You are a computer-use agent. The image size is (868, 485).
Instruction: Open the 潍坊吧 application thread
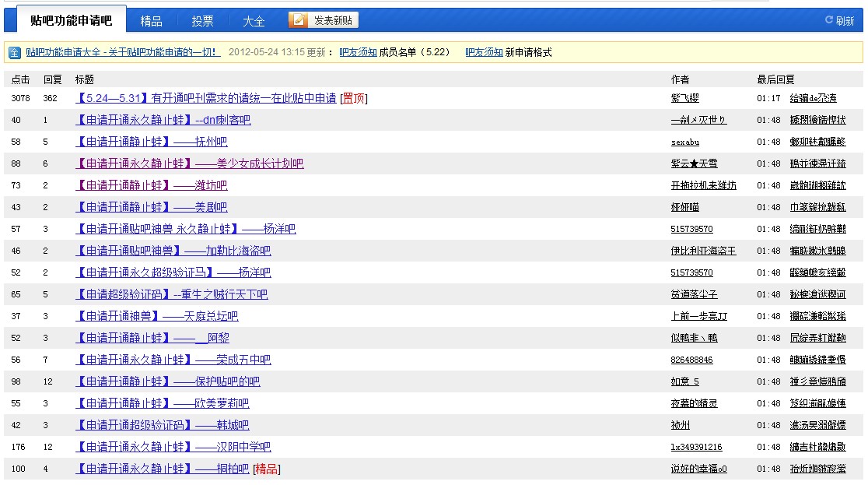coord(151,185)
